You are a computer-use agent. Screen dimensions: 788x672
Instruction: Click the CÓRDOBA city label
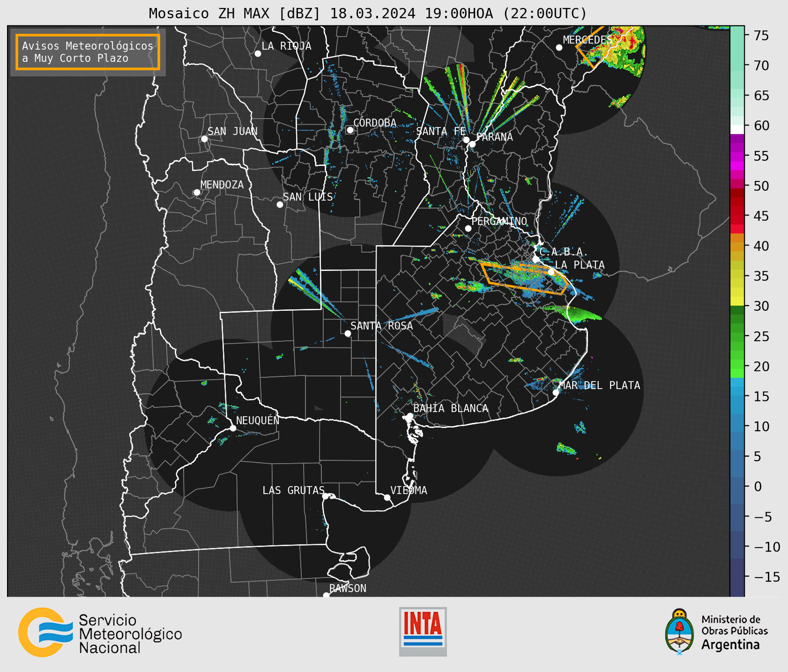pyautogui.click(x=375, y=122)
